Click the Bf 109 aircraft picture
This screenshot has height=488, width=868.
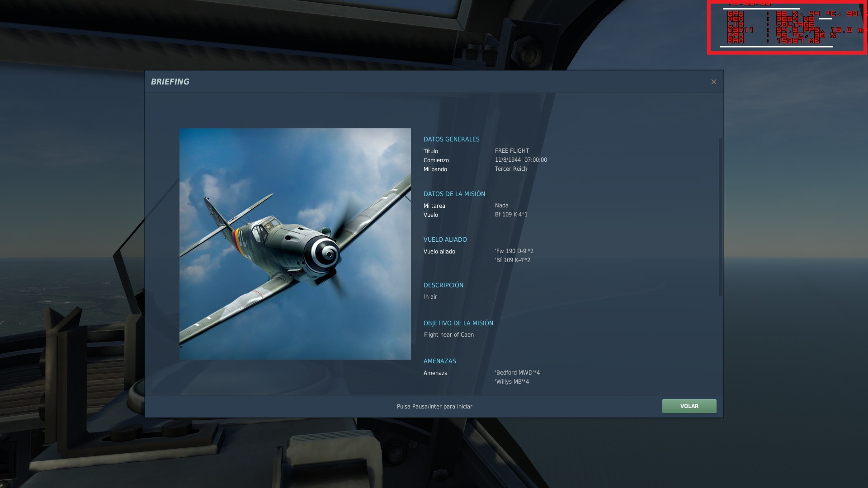pyautogui.click(x=295, y=244)
